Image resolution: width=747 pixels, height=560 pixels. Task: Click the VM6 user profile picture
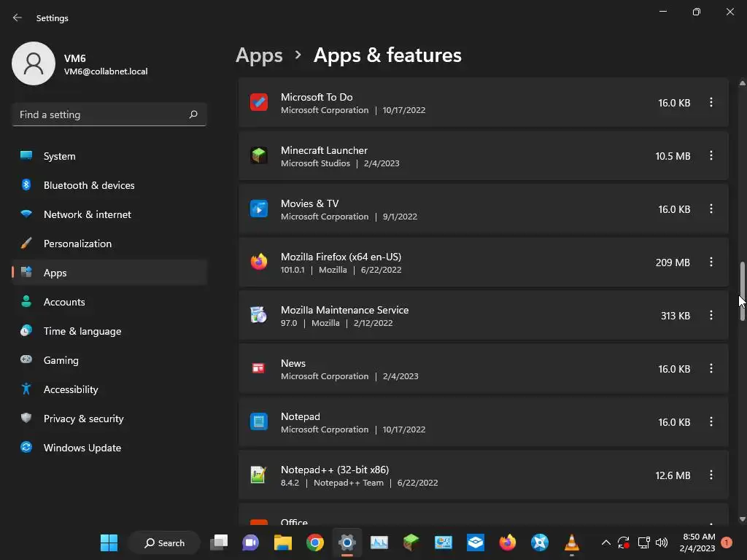click(34, 63)
